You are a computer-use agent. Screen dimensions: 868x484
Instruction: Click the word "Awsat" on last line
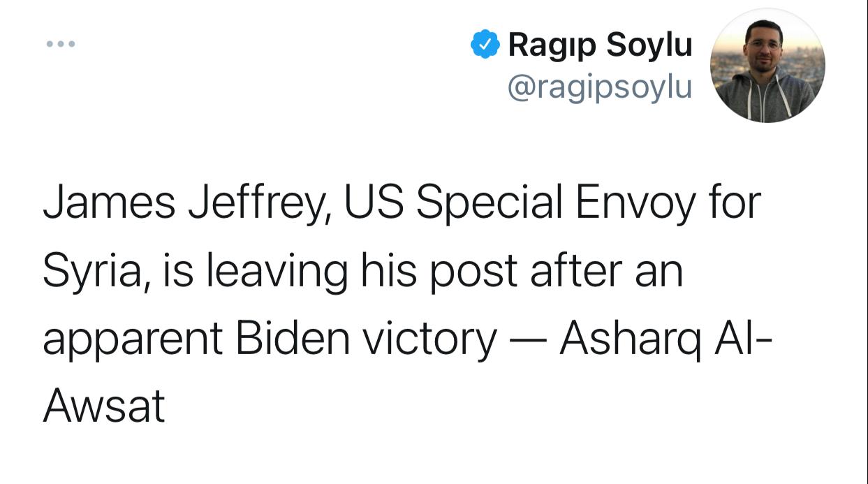point(103,406)
